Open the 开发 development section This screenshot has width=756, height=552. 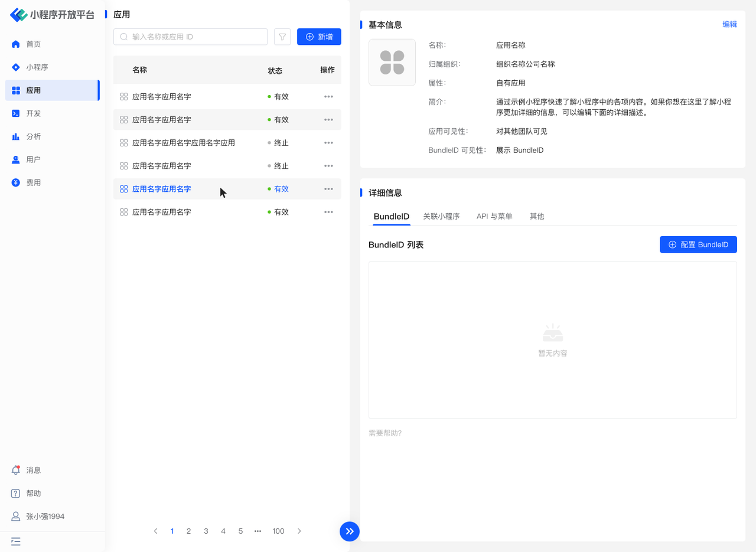33,113
